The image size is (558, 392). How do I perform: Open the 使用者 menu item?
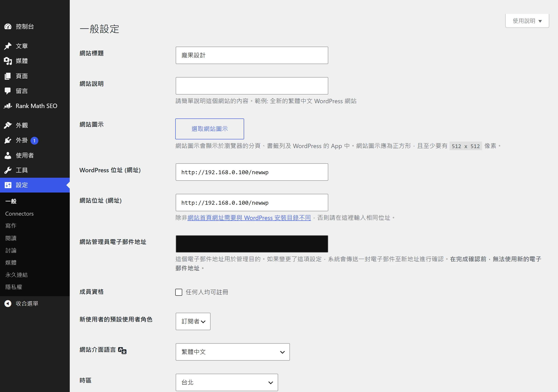(35, 155)
